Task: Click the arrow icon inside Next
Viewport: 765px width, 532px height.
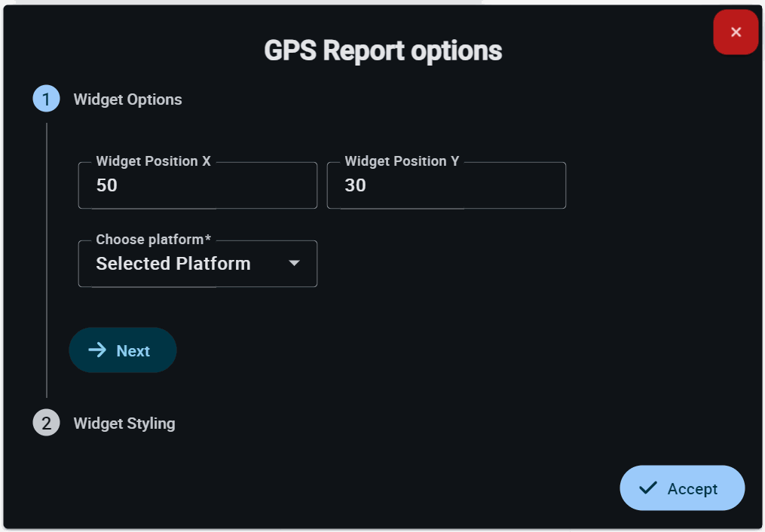Action: (x=97, y=350)
